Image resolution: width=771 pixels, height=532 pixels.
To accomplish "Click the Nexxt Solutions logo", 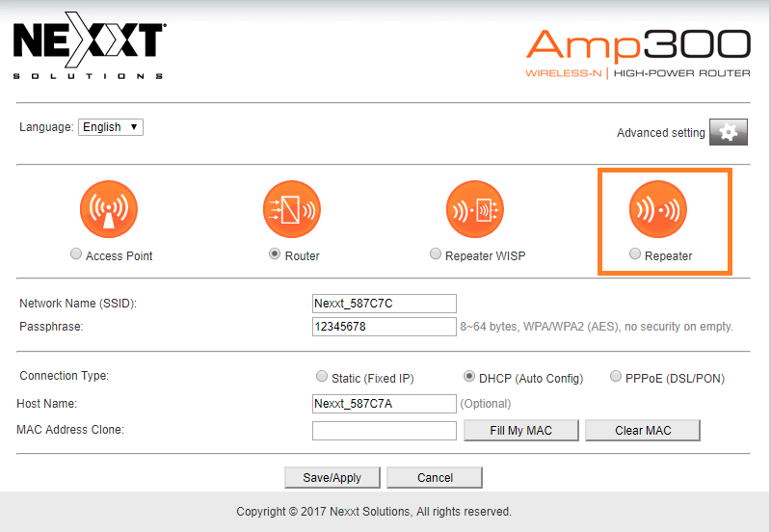I will (x=89, y=45).
